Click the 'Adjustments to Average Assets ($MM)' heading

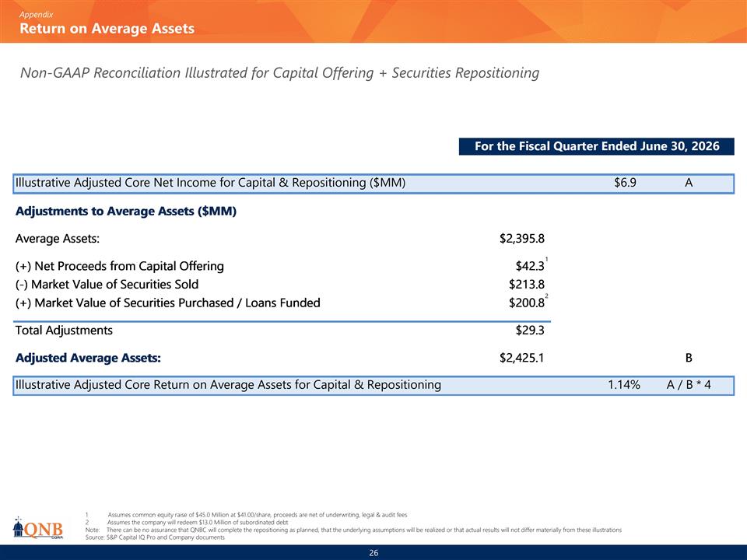tap(126, 211)
